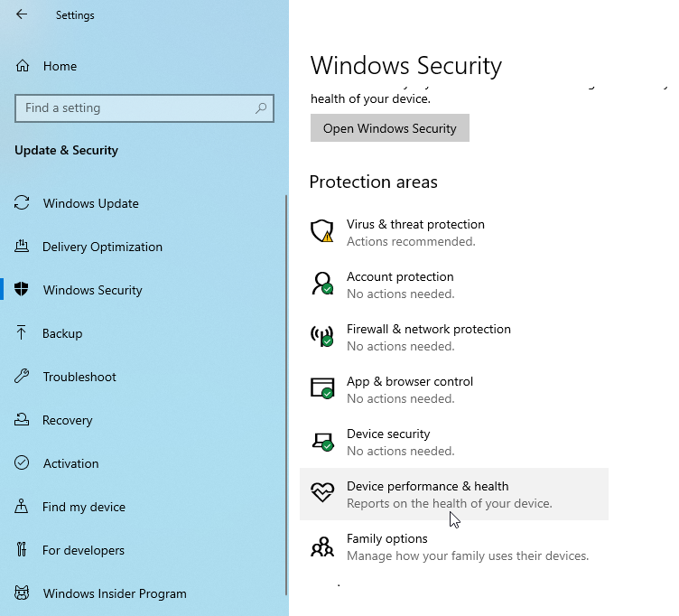Open the Backup settings
Screen dimensions: 679x616
point(143,333)
